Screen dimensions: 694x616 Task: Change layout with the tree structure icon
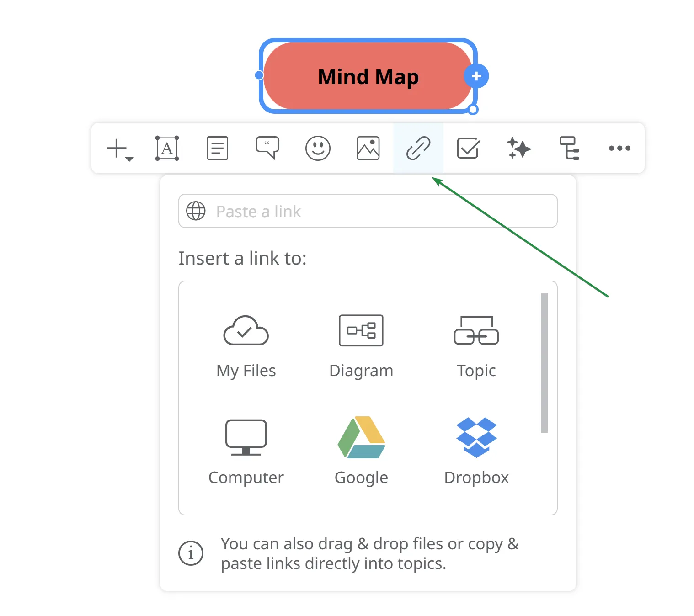tap(569, 148)
